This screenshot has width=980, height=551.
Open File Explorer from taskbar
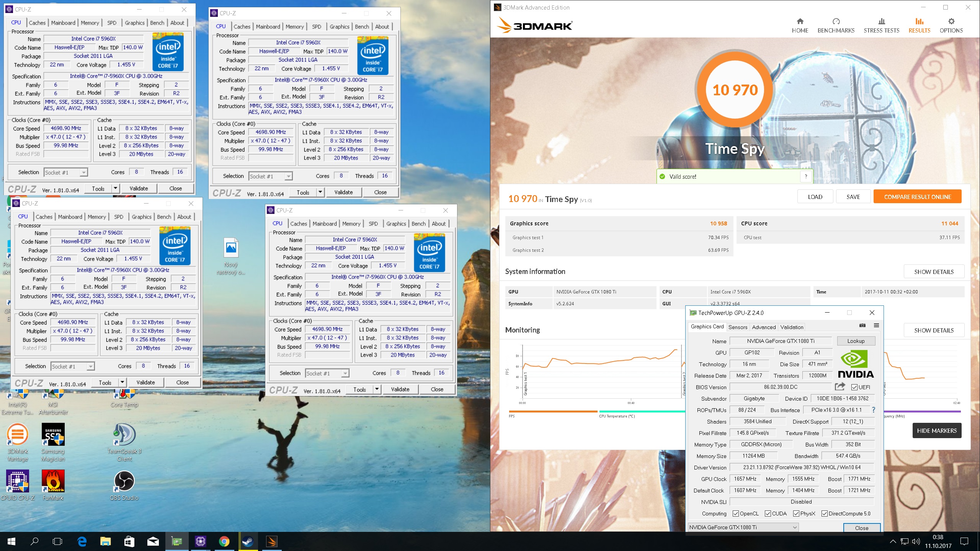coord(105,541)
